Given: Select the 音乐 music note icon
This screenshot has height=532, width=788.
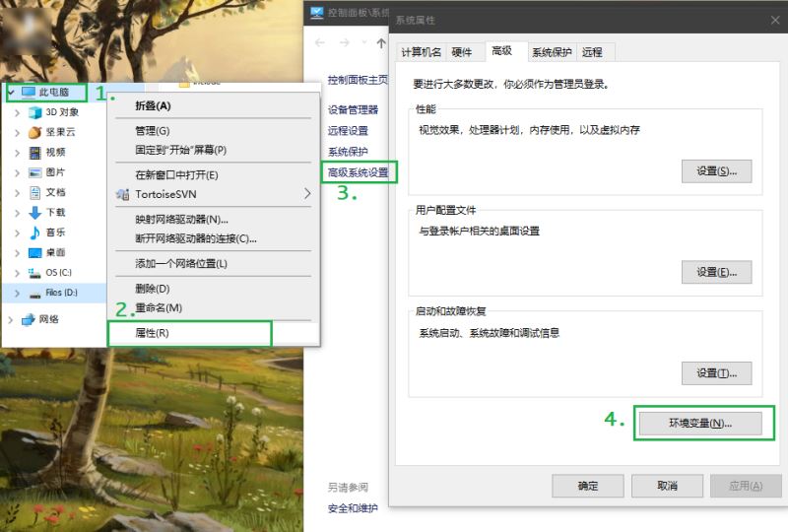Looking at the screenshot, I should coord(35,232).
